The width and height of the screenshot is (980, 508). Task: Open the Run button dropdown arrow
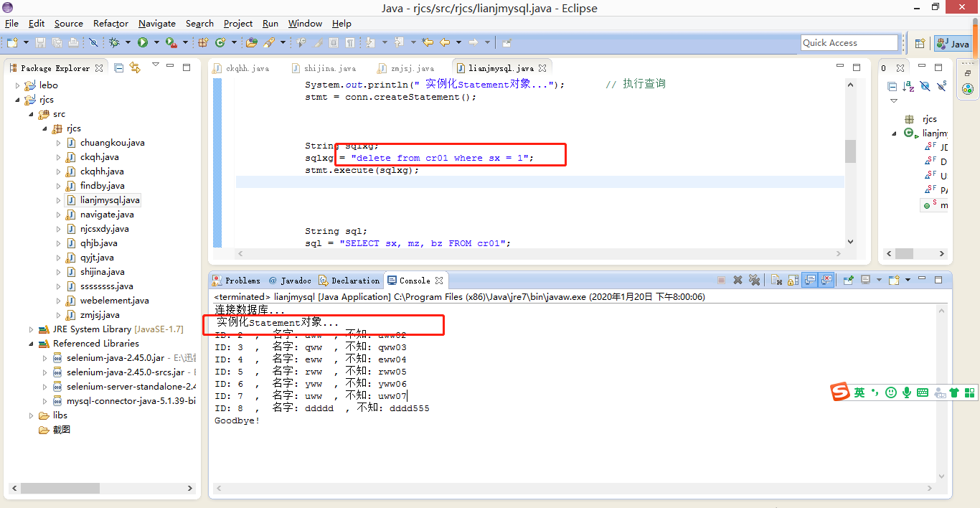point(156,42)
